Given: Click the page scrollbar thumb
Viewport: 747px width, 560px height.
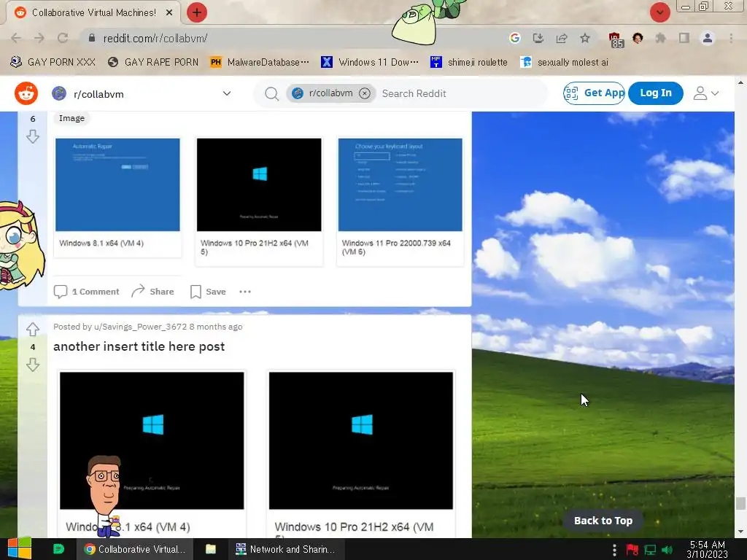Looking at the screenshot, I should (740, 503).
